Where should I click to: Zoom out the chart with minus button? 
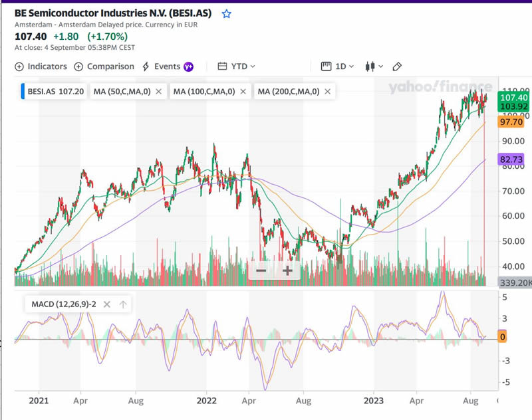261,270
